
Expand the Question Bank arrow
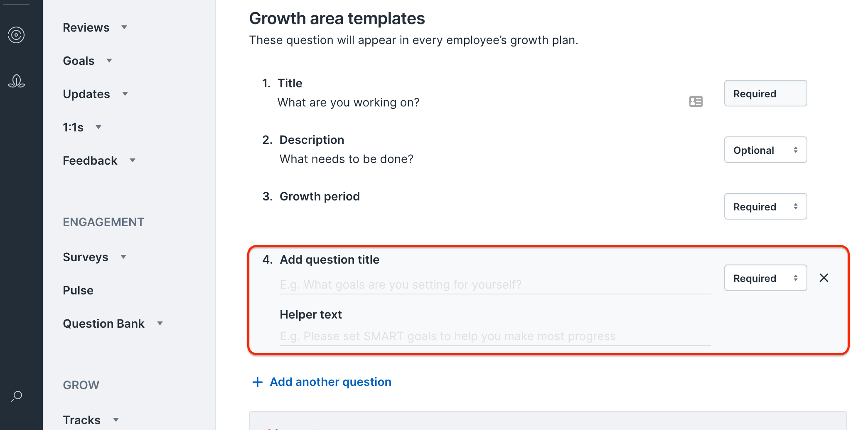click(160, 324)
